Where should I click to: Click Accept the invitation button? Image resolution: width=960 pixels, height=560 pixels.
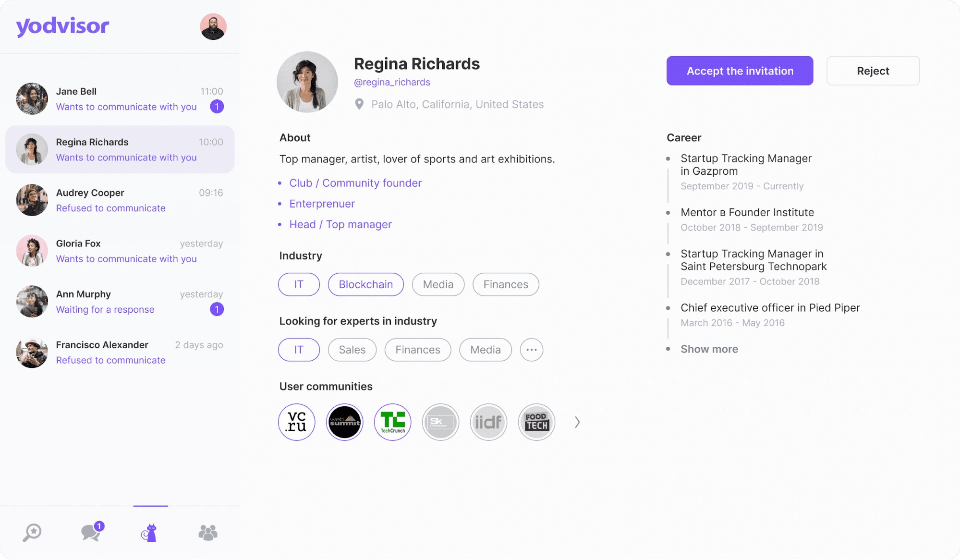pyautogui.click(x=740, y=71)
